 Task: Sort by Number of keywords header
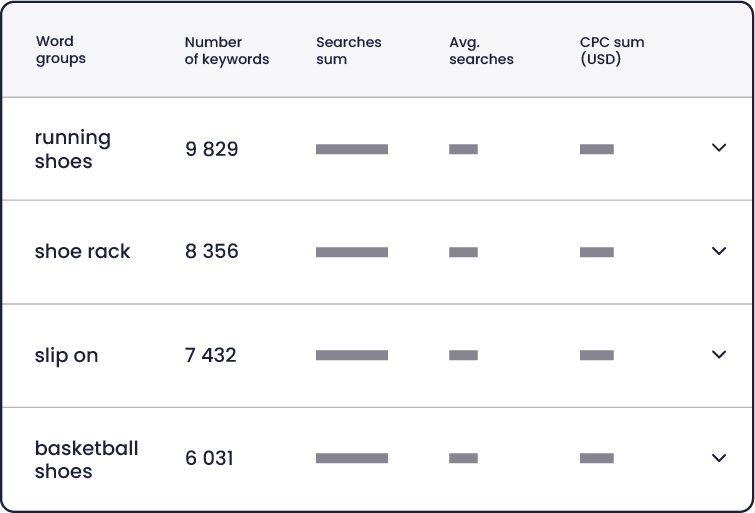227,51
